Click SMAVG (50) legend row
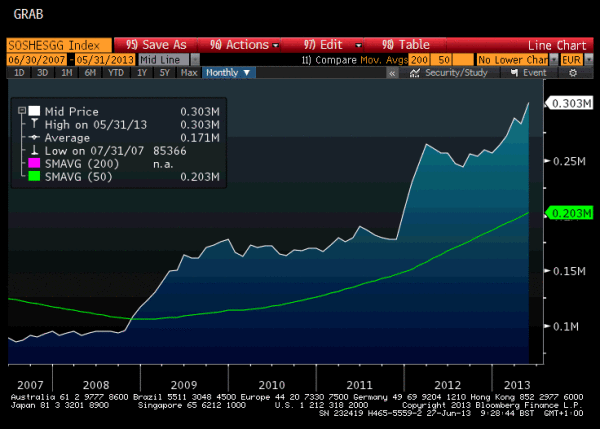Viewport: 600px width, 429px height. (x=124, y=176)
